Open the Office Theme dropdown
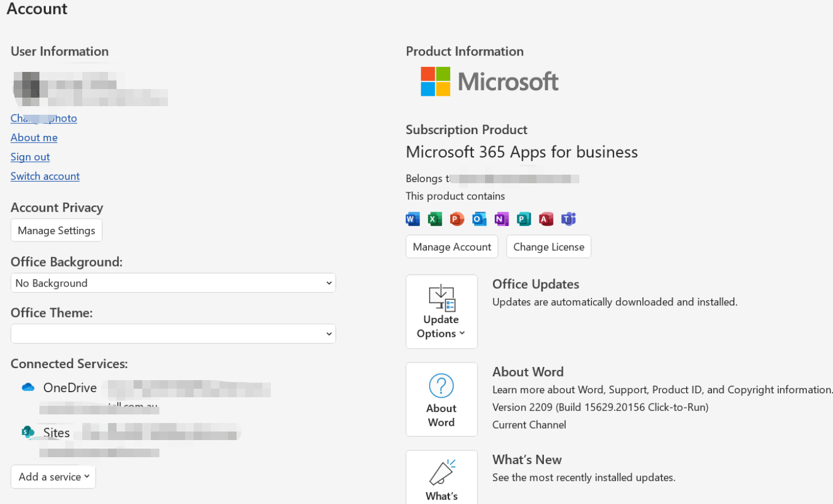The image size is (833, 504). click(173, 334)
